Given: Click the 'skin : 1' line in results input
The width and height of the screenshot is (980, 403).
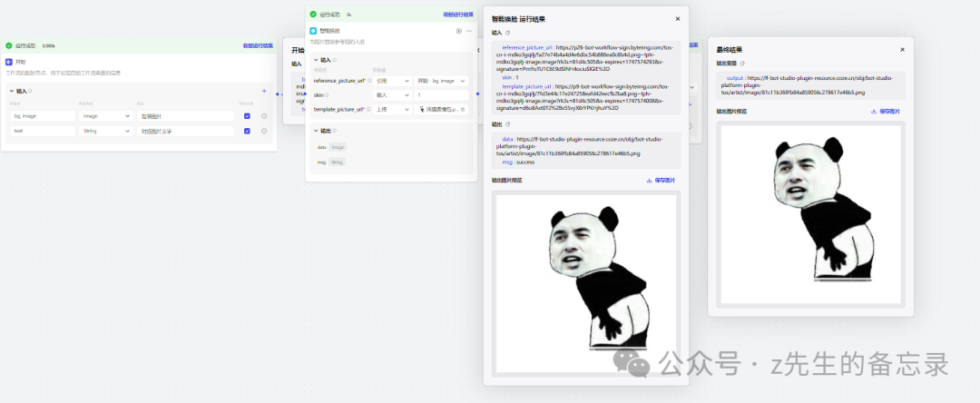Looking at the screenshot, I should click(x=511, y=77).
